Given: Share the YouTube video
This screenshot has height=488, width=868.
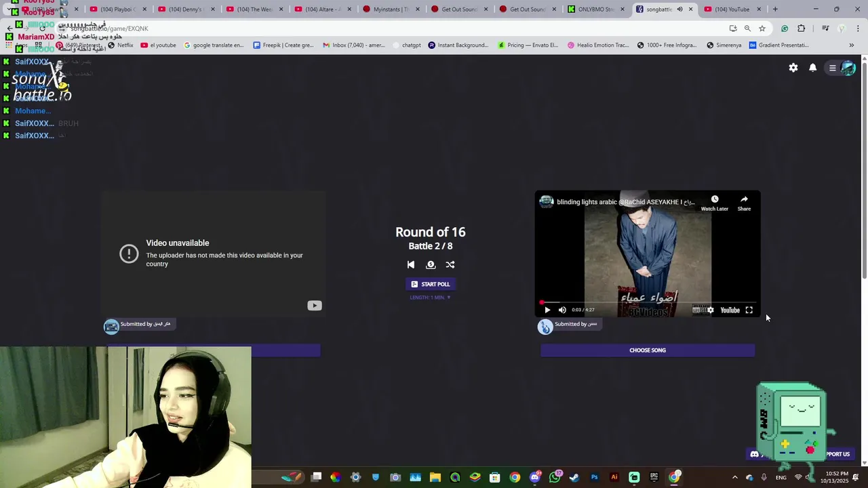Looking at the screenshot, I should coord(744,203).
